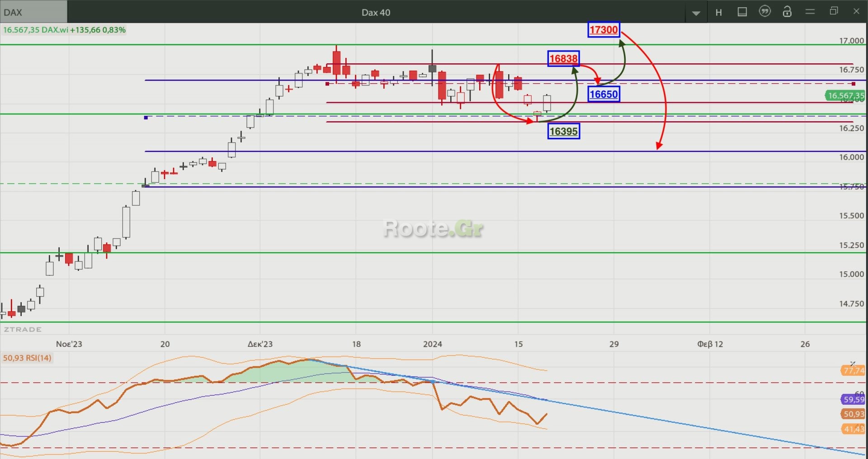Remove the RSI panel with small X

853,364
